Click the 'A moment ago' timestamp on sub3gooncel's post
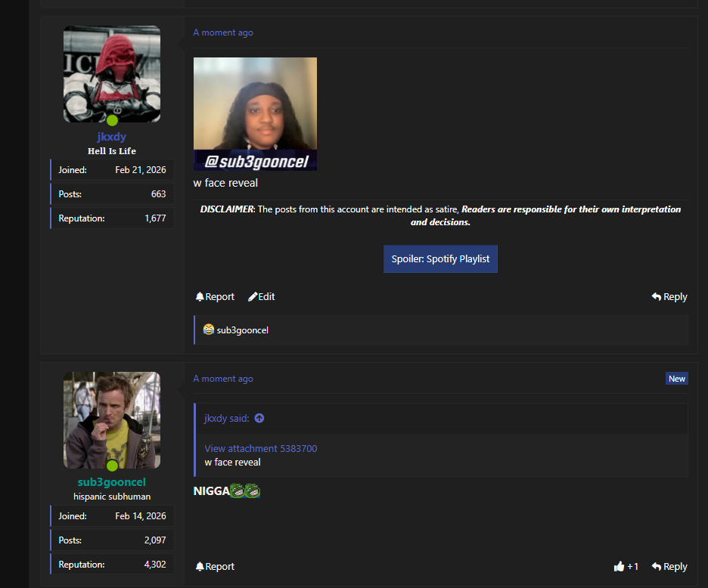 (x=223, y=379)
